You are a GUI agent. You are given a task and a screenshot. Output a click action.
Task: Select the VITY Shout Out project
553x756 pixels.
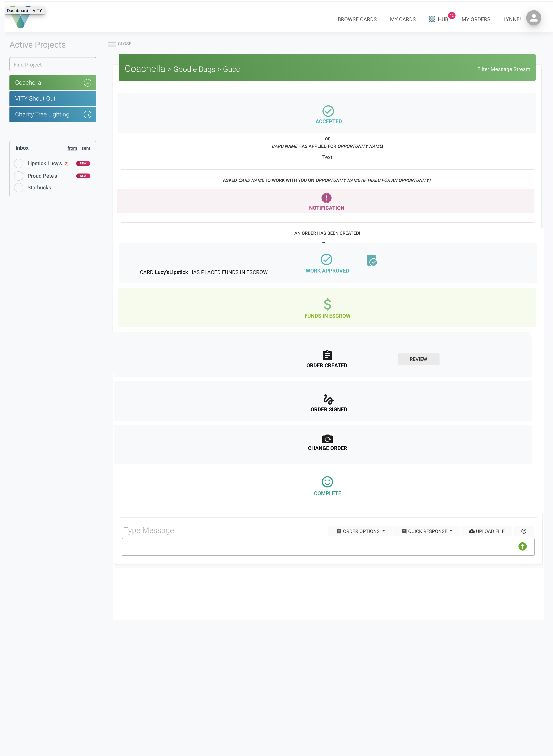53,98
